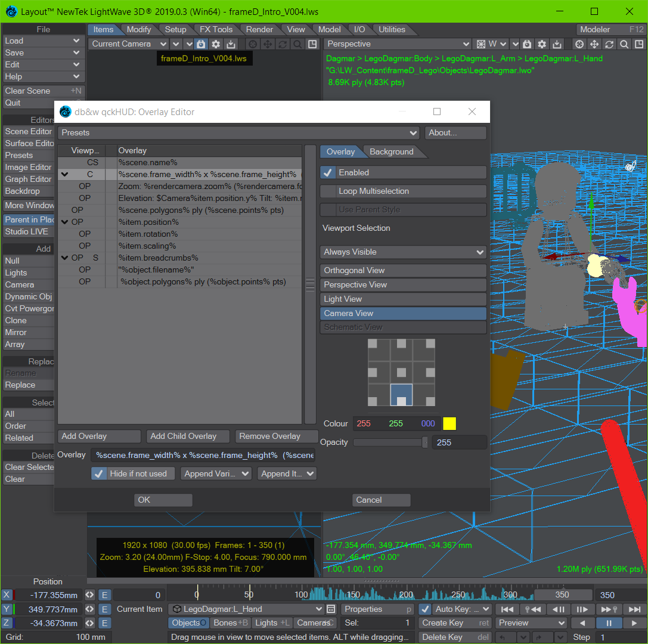Click the yellow colour swatch
The width and height of the screenshot is (648, 644).
[x=449, y=424]
